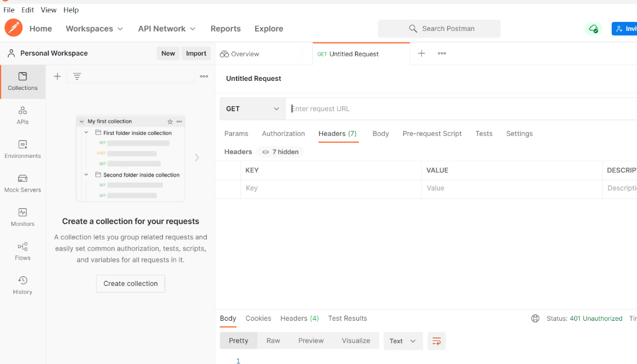Go to Home

coord(40,29)
